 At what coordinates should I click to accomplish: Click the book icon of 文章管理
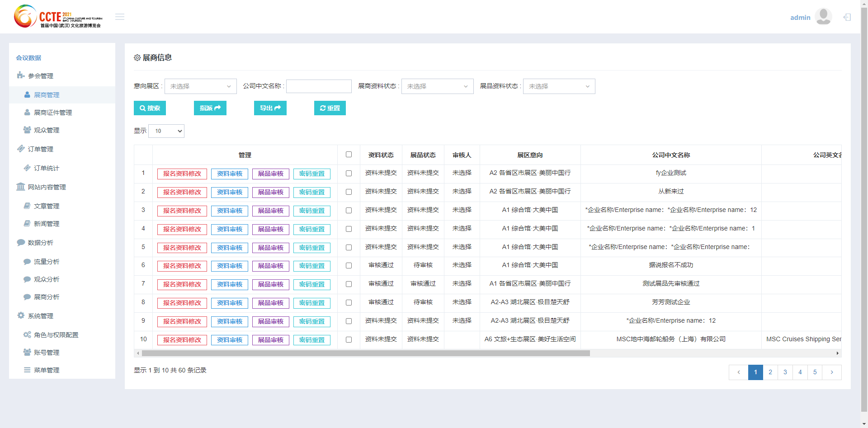click(x=27, y=206)
